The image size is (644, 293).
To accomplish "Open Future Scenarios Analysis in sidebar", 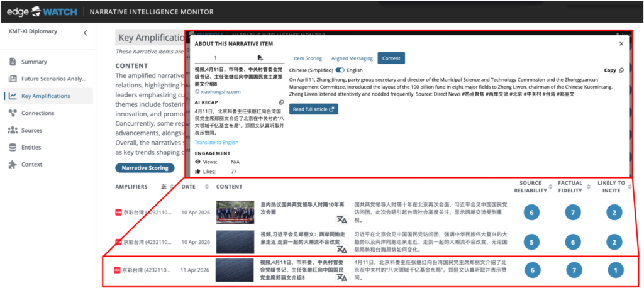I will click(48, 79).
